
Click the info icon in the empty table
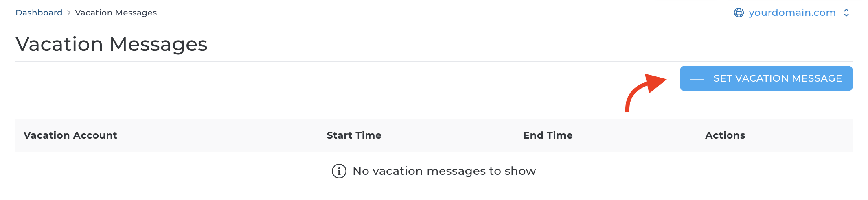[339, 171]
